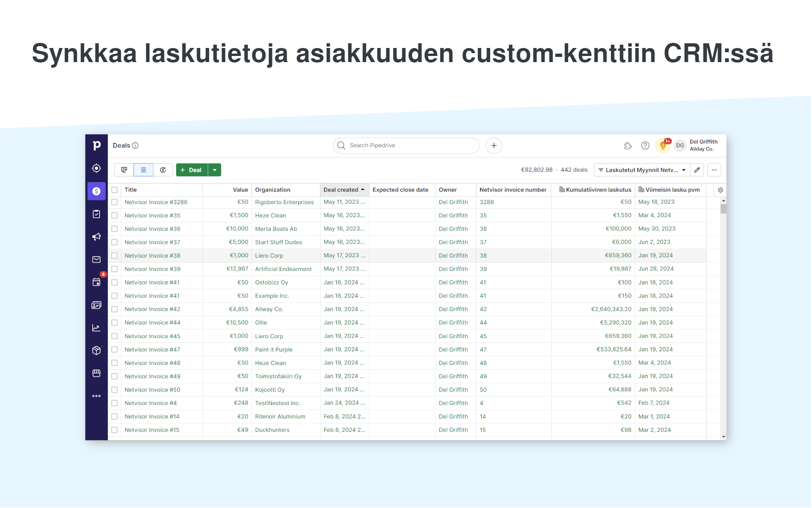Click the table vertical scrollbar thumb
Viewport: 812px width, 508px height.
pyautogui.click(x=723, y=209)
